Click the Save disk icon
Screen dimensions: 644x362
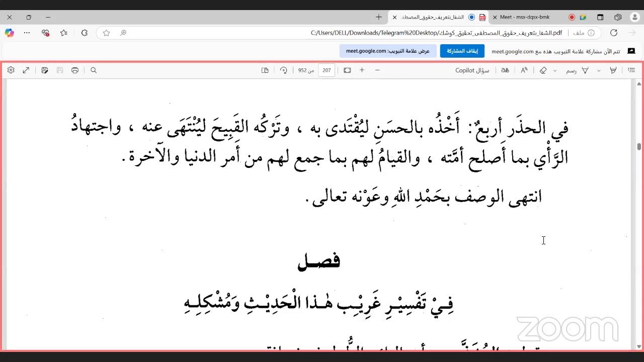pos(60,70)
